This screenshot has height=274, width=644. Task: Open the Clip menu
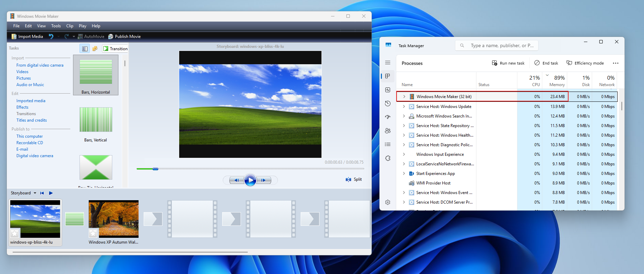pos(70,26)
